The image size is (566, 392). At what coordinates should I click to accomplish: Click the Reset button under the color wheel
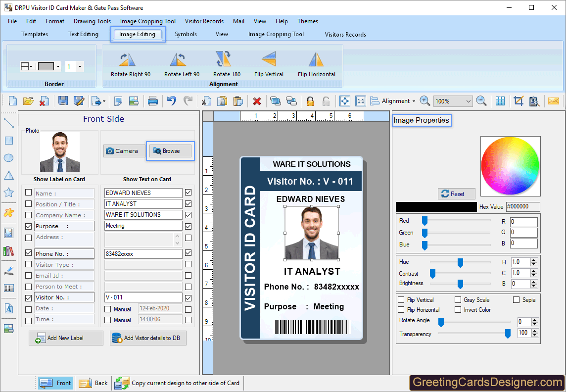tap(456, 194)
